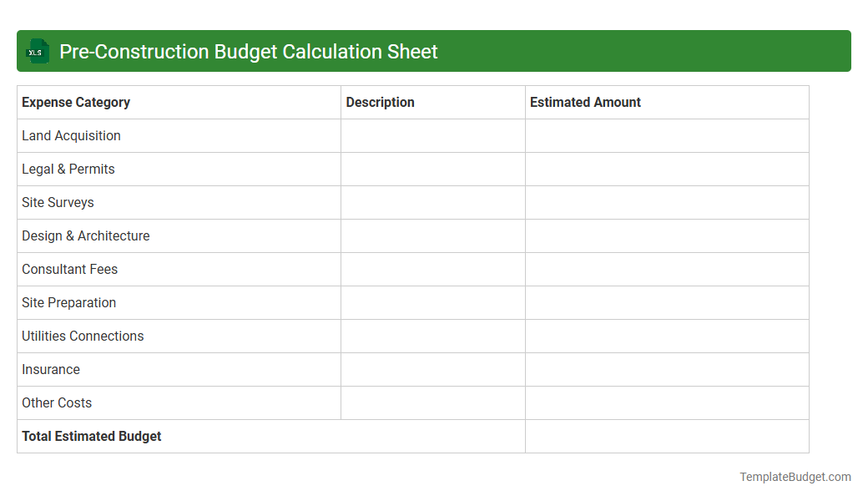Select the Other Costs category
Viewport: 868px width, 501px height.
pyautogui.click(x=57, y=402)
